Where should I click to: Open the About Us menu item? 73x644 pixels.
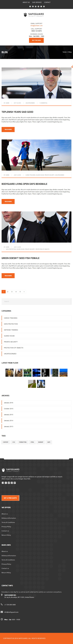click(x=26, y=2)
